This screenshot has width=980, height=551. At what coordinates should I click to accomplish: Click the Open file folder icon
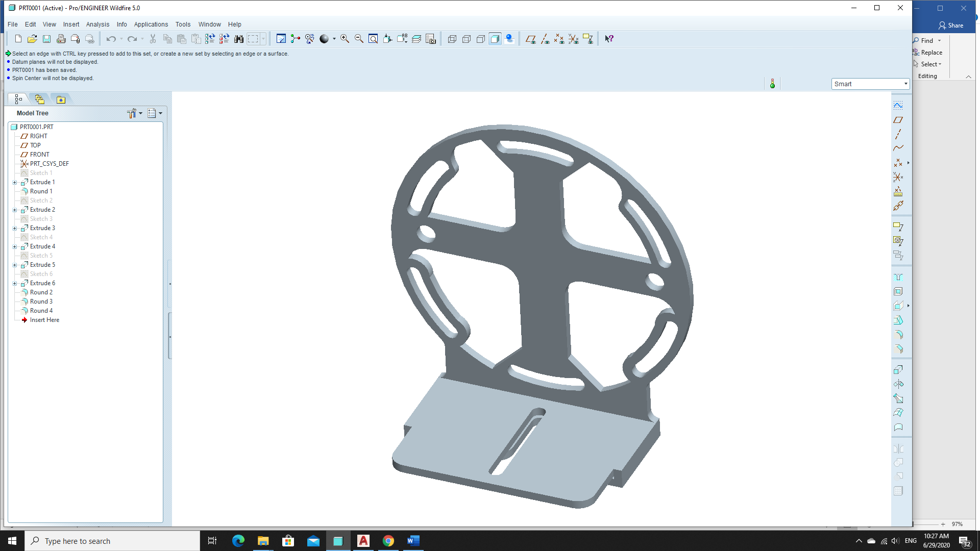32,39
